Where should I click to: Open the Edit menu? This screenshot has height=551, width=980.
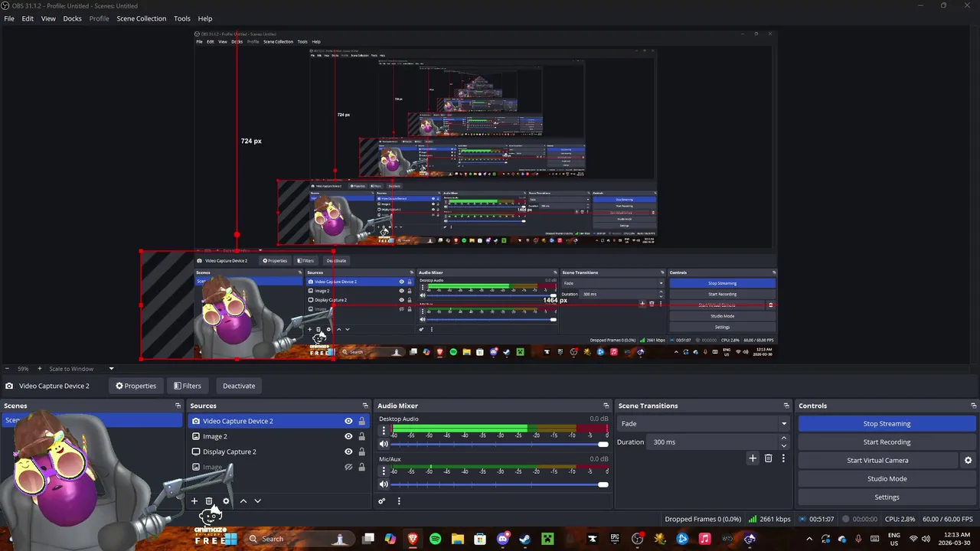pyautogui.click(x=28, y=18)
